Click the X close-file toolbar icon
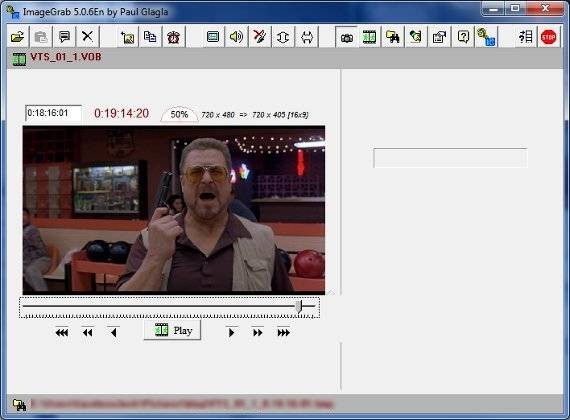 point(88,37)
